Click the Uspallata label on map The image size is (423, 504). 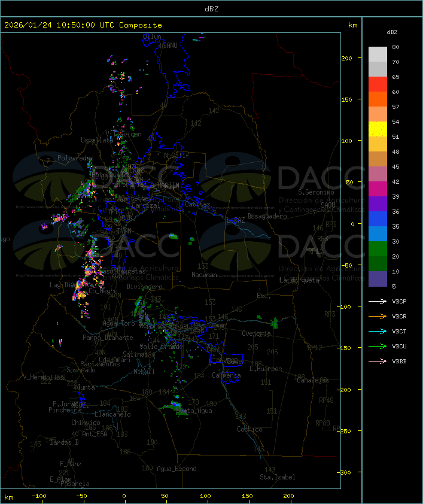(x=97, y=140)
